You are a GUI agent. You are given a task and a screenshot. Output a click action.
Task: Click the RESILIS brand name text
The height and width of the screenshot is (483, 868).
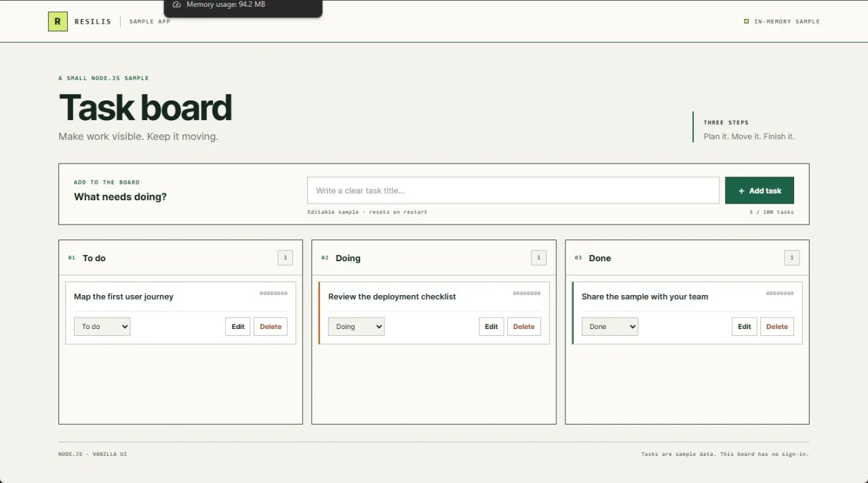[x=93, y=22]
